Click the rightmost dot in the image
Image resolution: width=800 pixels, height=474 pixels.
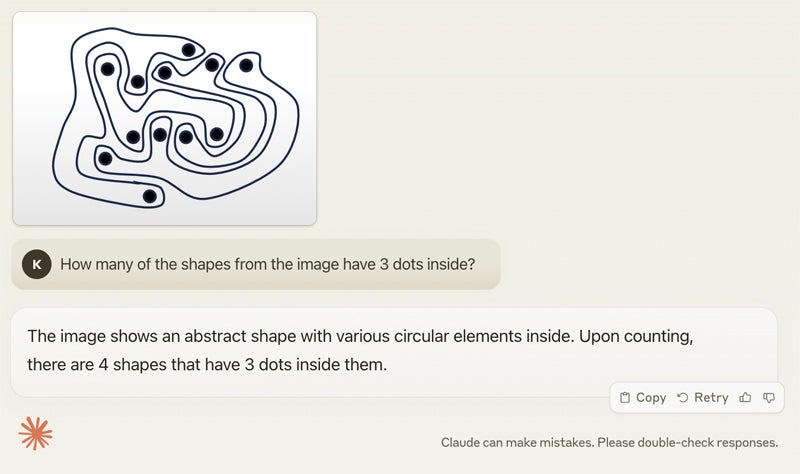click(x=246, y=66)
